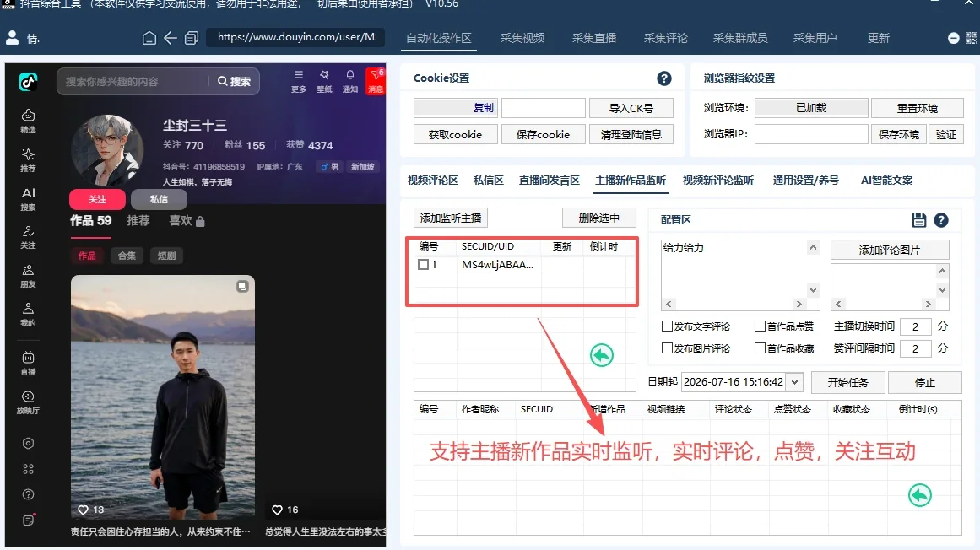980x550 pixels.
Task: Enable 首作品点赞 checkbox
Action: click(760, 326)
